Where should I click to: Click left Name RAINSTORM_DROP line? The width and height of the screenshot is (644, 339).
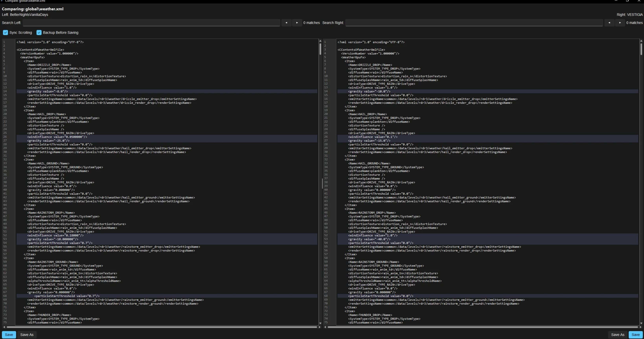click(x=51, y=213)
